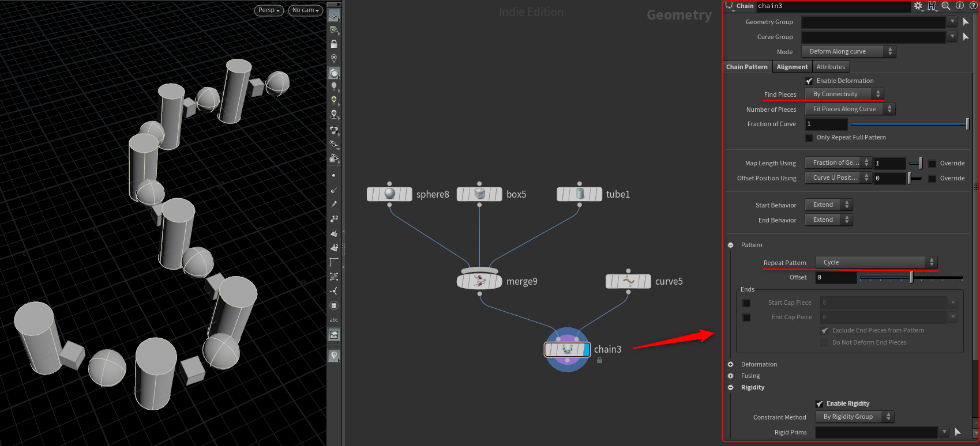Toggle the green construction plane icon
Viewport: 980px width, 446px height.
(x=334, y=30)
